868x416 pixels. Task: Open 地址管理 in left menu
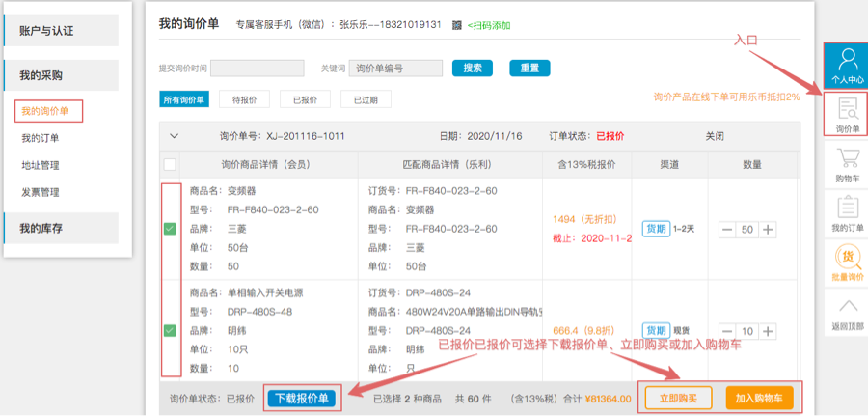click(x=40, y=165)
